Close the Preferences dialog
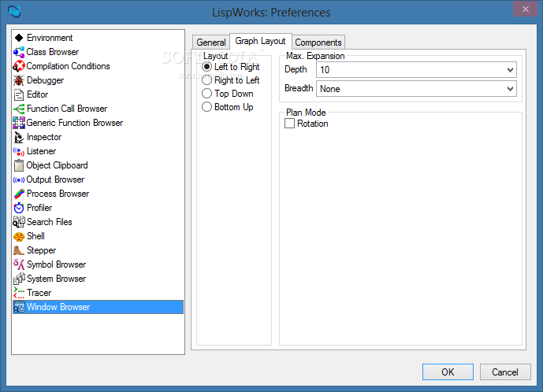543x392 pixels. [x=526, y=9]
